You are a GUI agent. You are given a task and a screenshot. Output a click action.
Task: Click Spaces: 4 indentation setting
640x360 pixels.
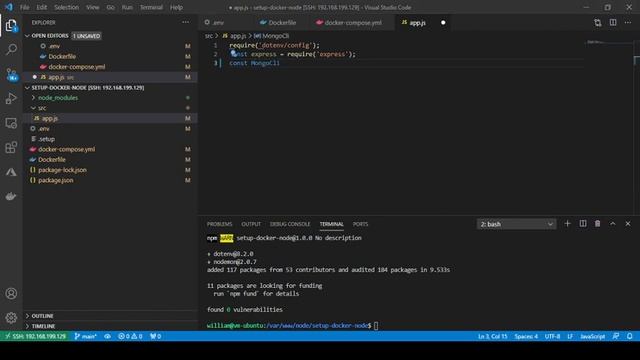tap(526, 336)
